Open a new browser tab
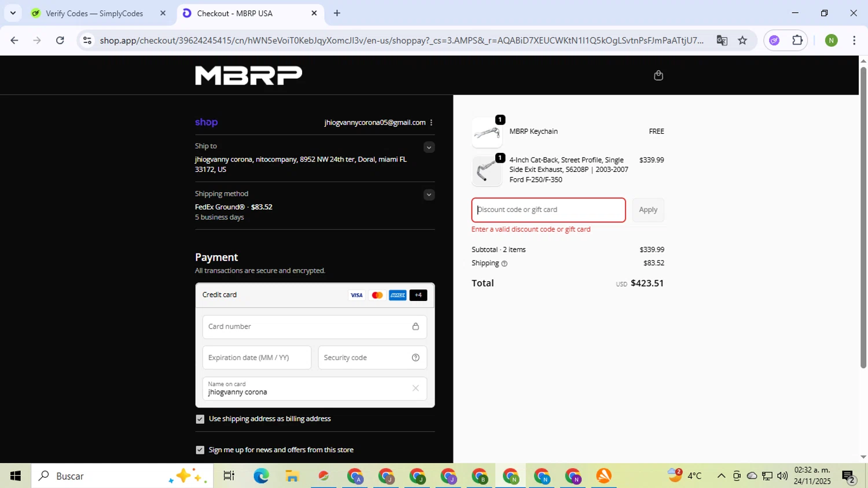The width and height of the screenshot is (868, 488). [337, 13]
